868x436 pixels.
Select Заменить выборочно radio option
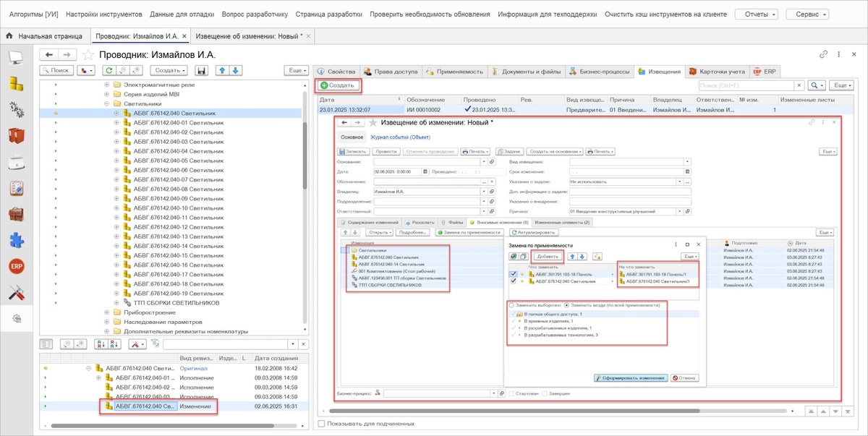coord(512,305)
